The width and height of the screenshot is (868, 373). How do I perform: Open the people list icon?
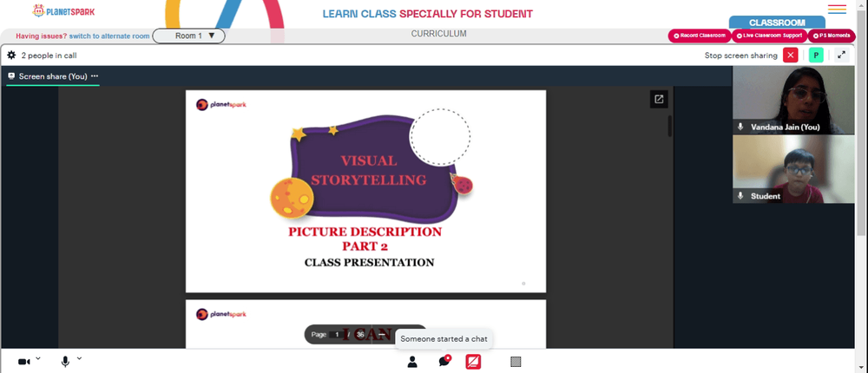tap(411, 362)
